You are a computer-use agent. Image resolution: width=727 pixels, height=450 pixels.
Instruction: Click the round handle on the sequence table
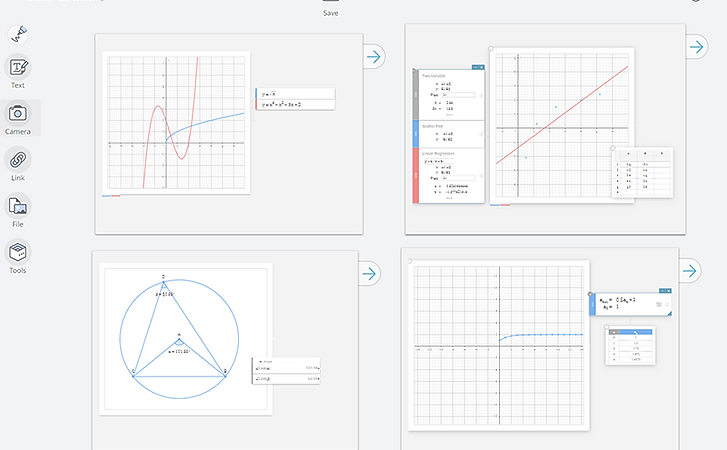tap(606, 327)
